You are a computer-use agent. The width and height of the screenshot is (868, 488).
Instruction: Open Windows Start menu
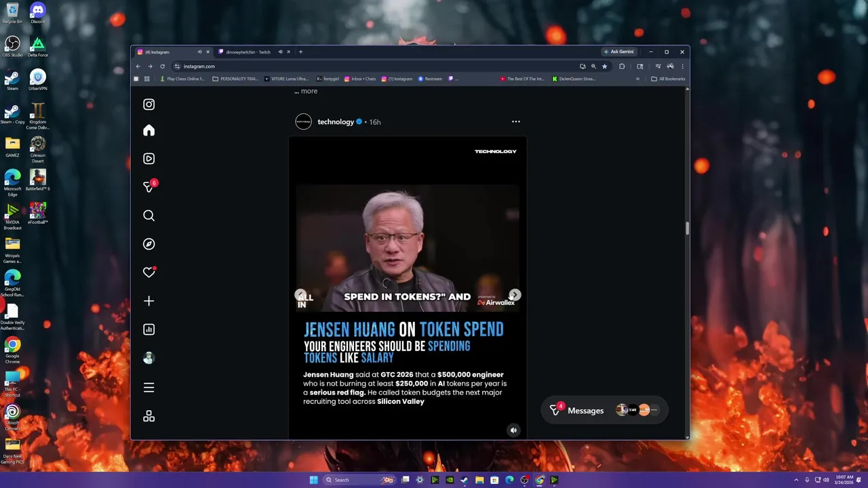tap(313, 480)
